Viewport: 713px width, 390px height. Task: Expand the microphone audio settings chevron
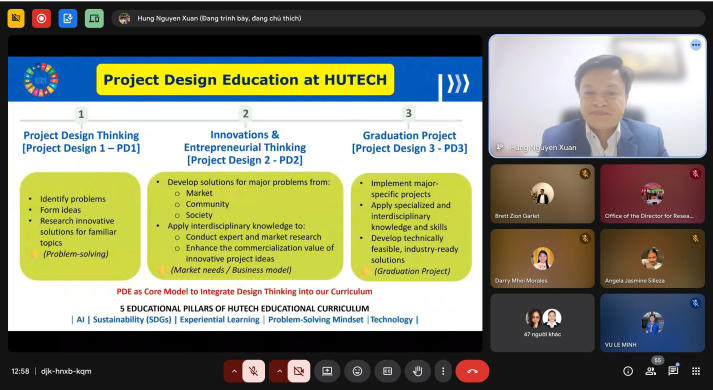pos(234,371)
